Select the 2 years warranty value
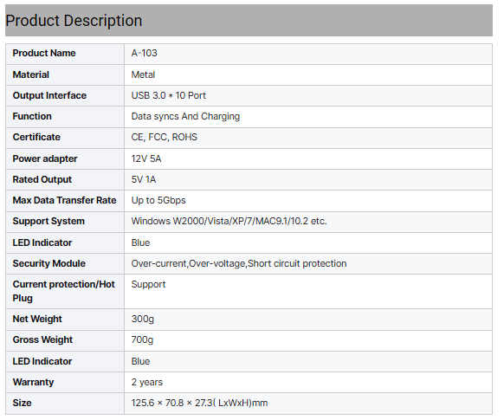This screenshot has height=420, width=504. coord(147,382)
